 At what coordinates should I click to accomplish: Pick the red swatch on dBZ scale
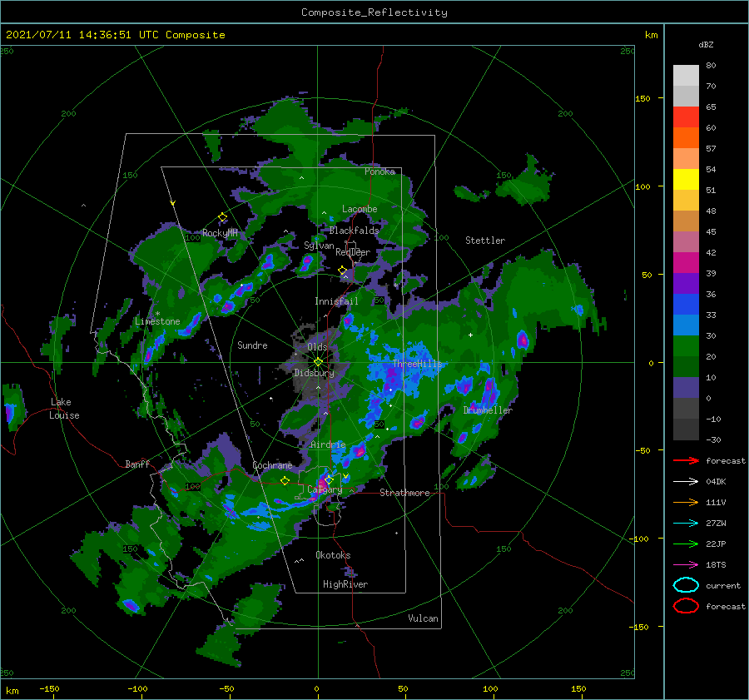coord(686,117)
